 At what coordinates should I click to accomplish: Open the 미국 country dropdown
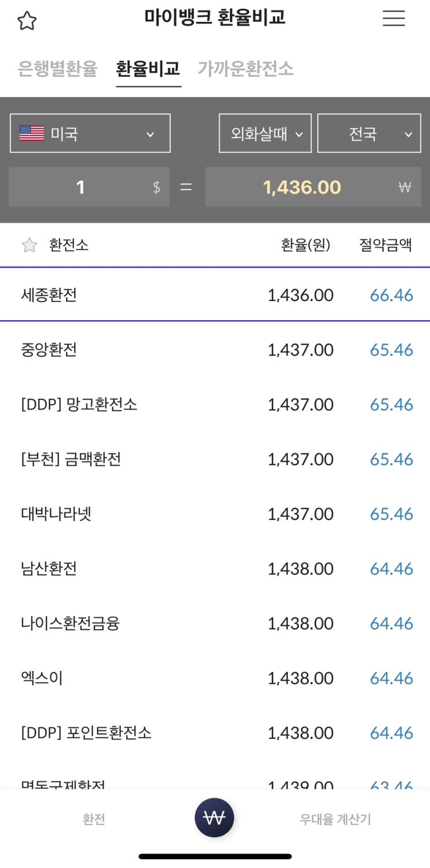click(x=90, y=134)
